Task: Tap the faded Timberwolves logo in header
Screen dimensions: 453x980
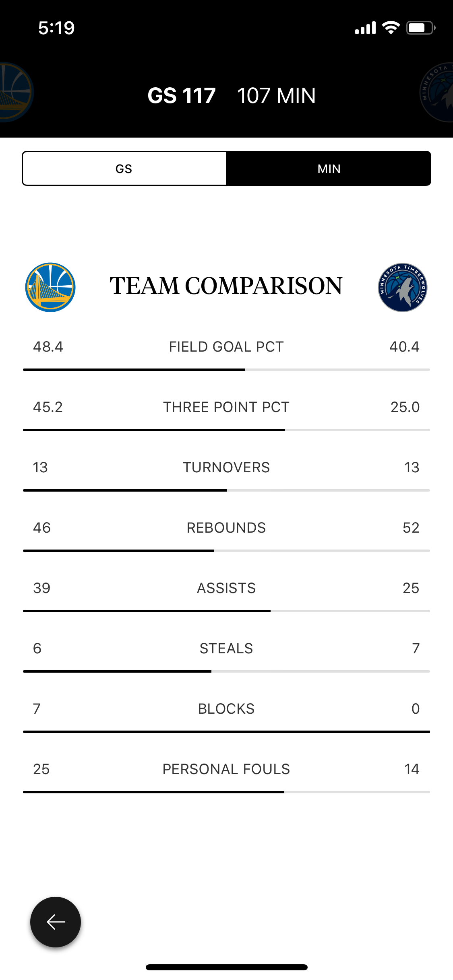Action: [x=437, y=93]
